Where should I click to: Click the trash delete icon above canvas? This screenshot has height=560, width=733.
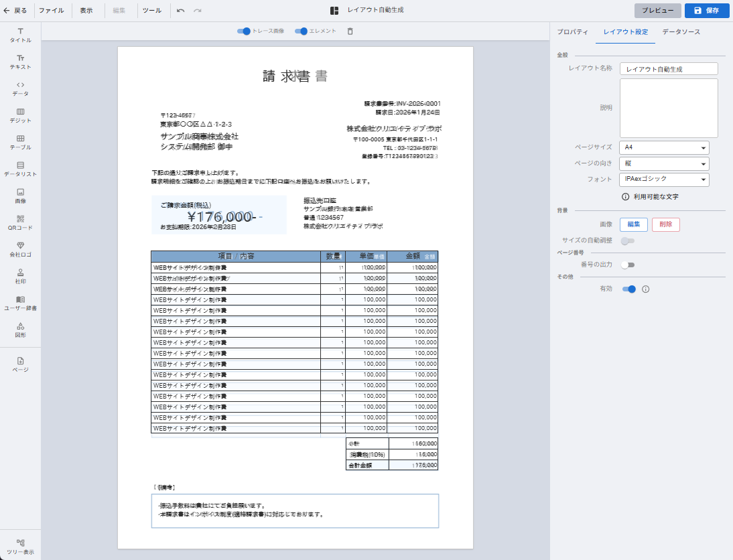pos(350,31)
